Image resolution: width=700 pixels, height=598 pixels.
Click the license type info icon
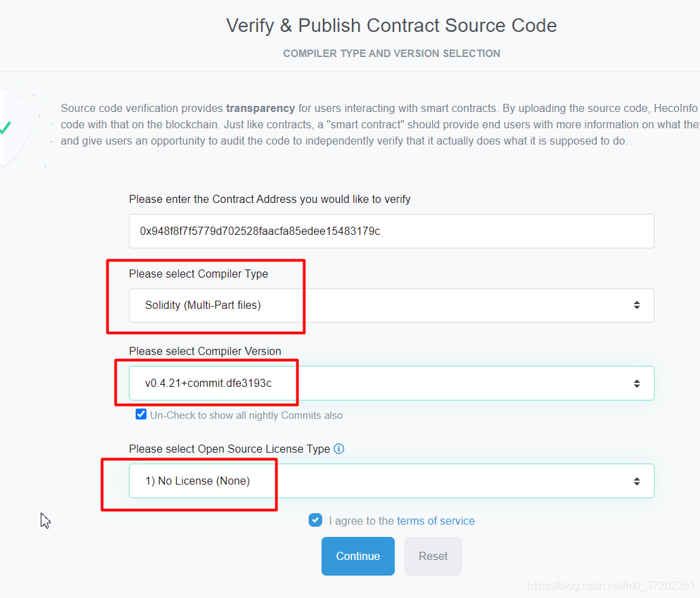coord(339,449)
